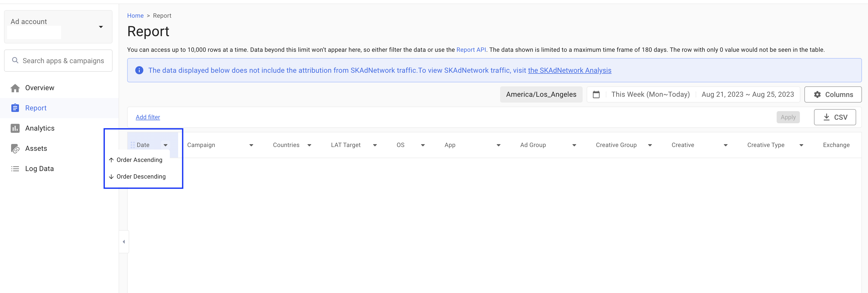
Task: Open the Creative Type column dropdown
Action: (x=802, y=145)
